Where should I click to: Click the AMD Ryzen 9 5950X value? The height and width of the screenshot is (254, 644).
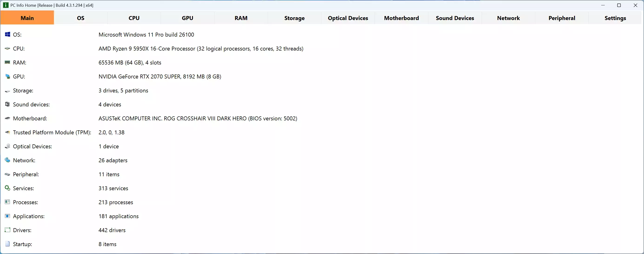coord(201,49)
